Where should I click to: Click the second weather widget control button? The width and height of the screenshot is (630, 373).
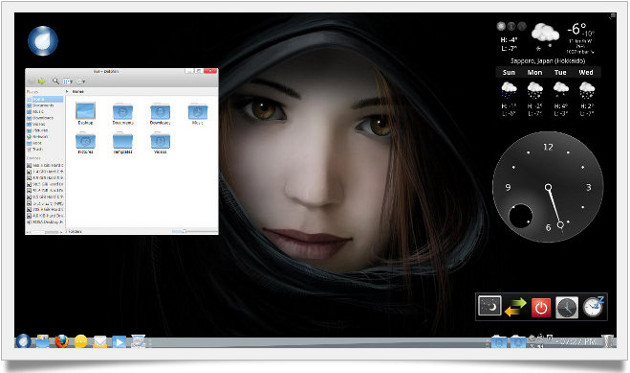(511, 26)
